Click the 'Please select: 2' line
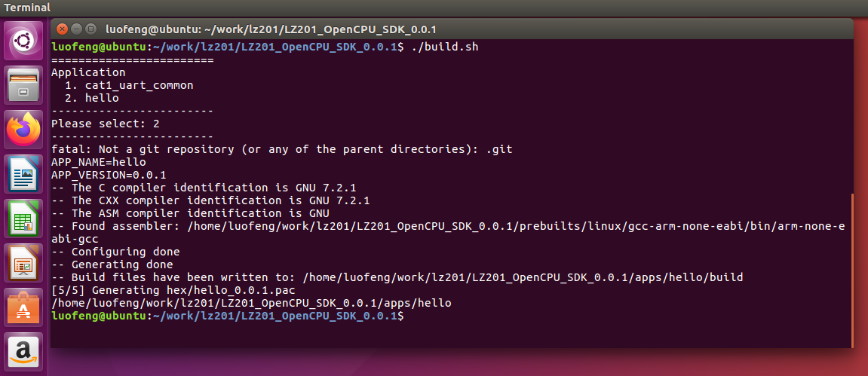This screenshot has height=376, width=868. pyautogui.click(x=105, y=124)
